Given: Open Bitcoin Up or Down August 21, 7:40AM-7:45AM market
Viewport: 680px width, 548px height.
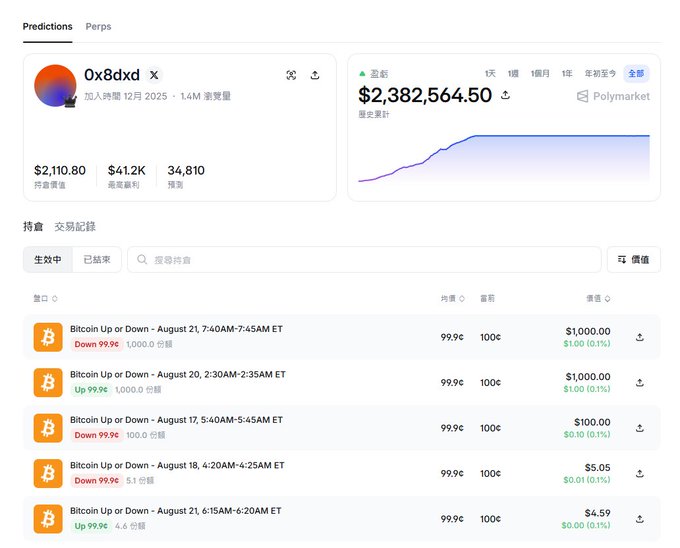Looking at the screenshot, I should (x=177, y=329).
